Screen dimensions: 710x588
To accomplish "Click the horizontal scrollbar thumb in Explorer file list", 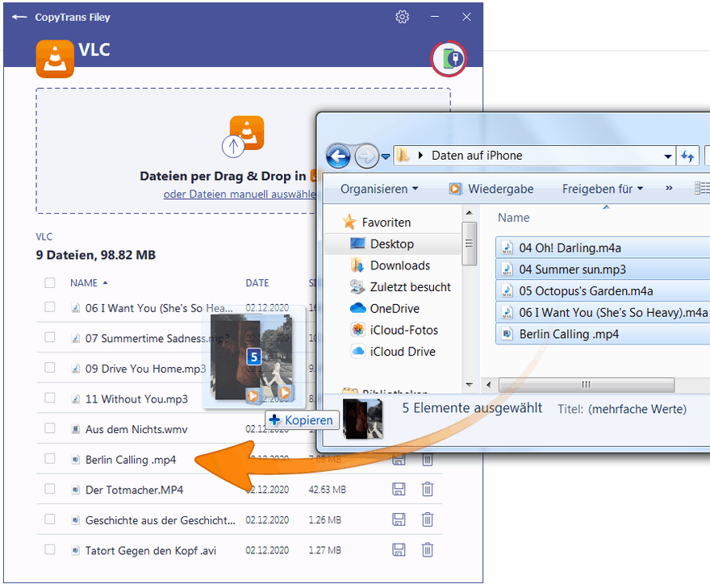I will point(587,385).
